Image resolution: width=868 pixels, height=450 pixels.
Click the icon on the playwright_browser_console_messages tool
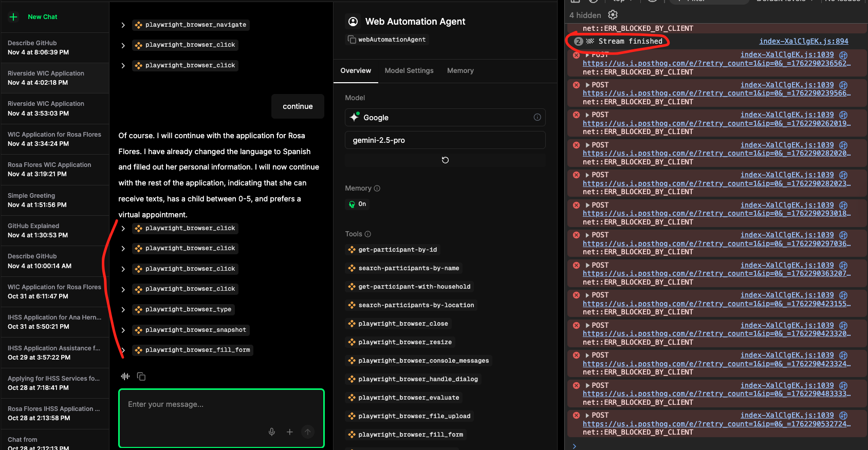click(352, 361)
